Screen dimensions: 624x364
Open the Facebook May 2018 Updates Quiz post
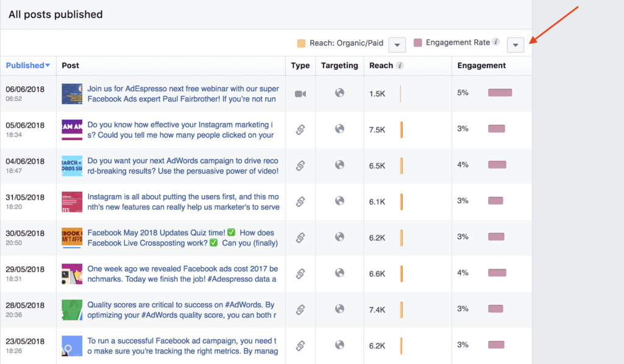(x=183, y=237)
